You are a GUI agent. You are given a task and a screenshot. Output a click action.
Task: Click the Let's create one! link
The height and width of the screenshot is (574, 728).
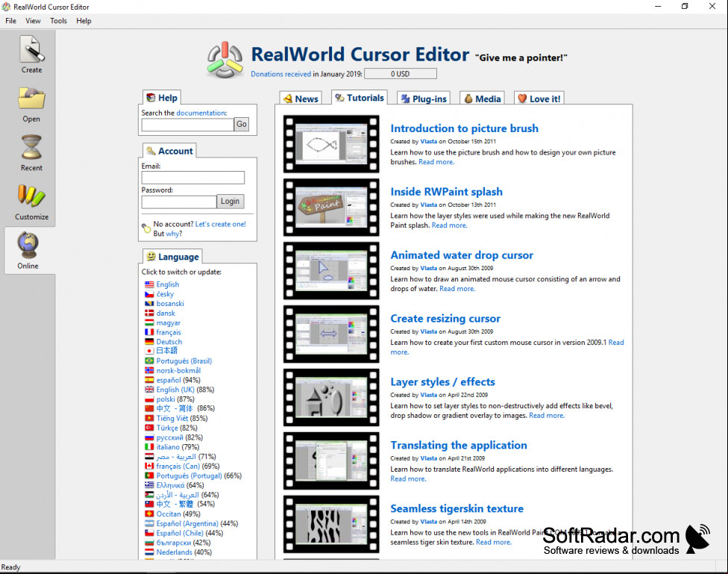[221, 224]
